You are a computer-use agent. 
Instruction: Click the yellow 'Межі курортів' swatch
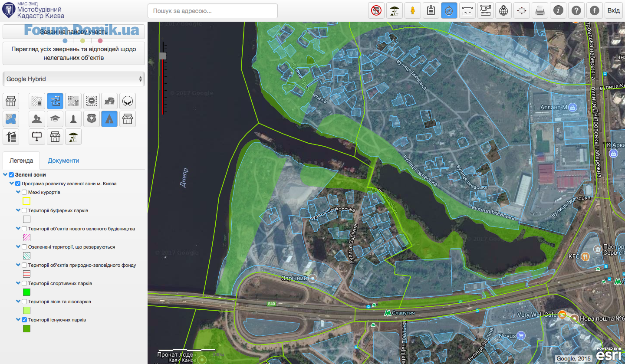point(26,201)
